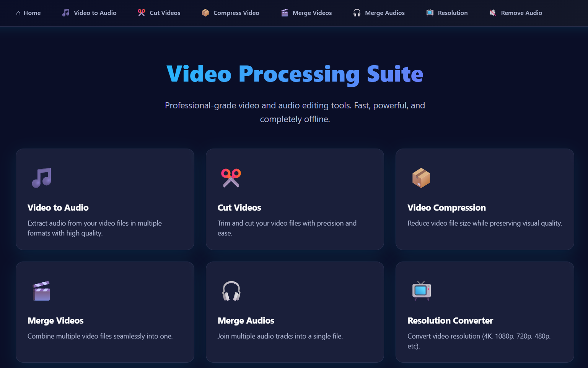Click the TV icon next to Resolution in navbar
The height and width of the screenshot is (368, 588).
429,13
